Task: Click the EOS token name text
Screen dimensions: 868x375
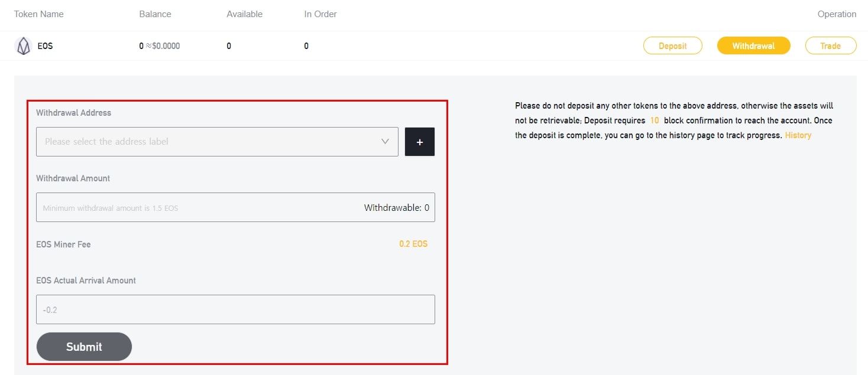Action: [x=45, y=46]
